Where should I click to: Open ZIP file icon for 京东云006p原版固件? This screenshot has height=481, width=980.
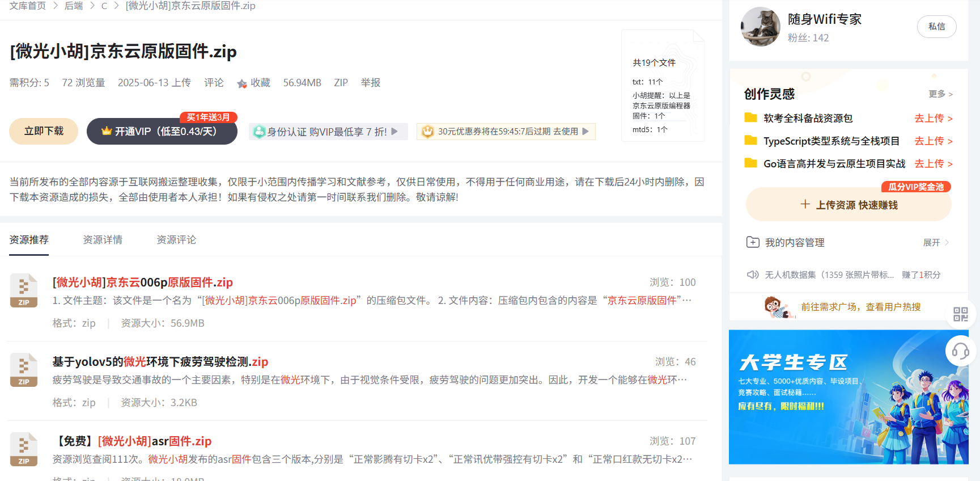coord(24,290)
